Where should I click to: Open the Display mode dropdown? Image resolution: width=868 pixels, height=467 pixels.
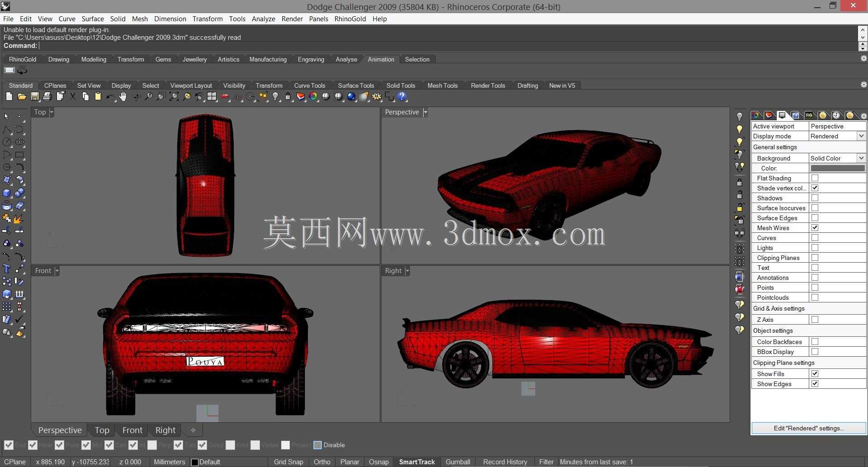861,136
